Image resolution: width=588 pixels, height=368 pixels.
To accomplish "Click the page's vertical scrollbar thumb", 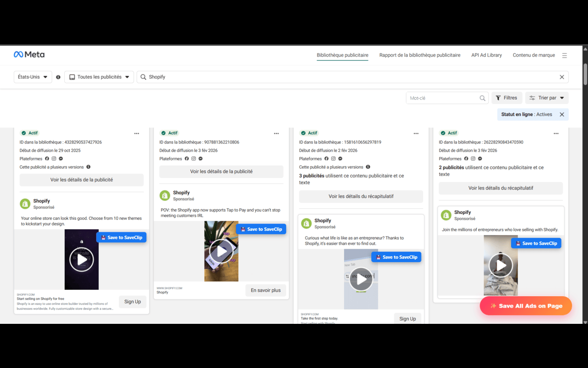I will tap(585, 75).
